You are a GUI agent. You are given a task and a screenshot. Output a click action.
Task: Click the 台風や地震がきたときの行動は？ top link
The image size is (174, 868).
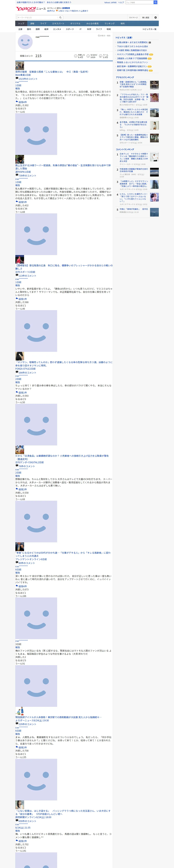point(30,2)
